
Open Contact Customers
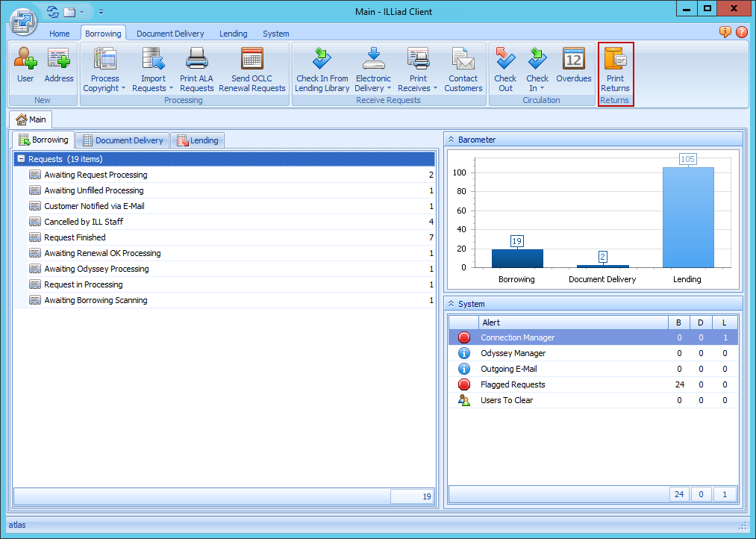pyautogui.click(x=463, y=67)
